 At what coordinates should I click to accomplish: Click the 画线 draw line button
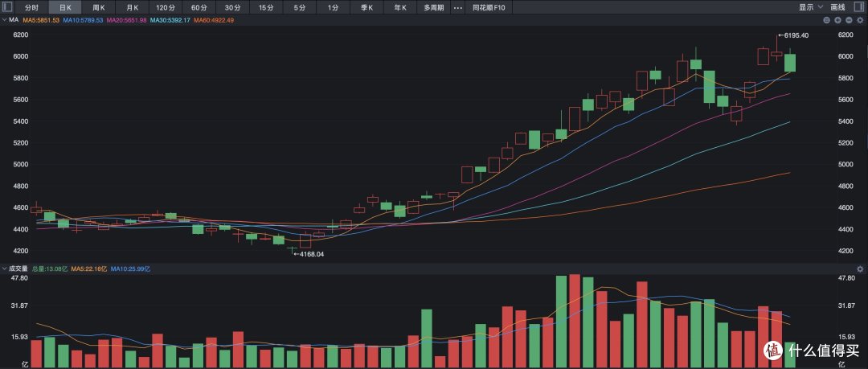(838, 7)
